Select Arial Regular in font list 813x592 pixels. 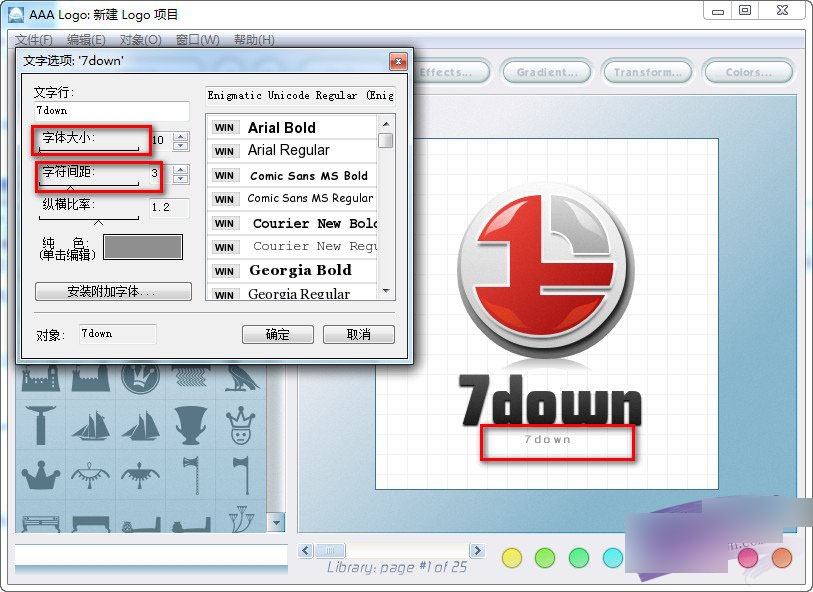(292, 151)
